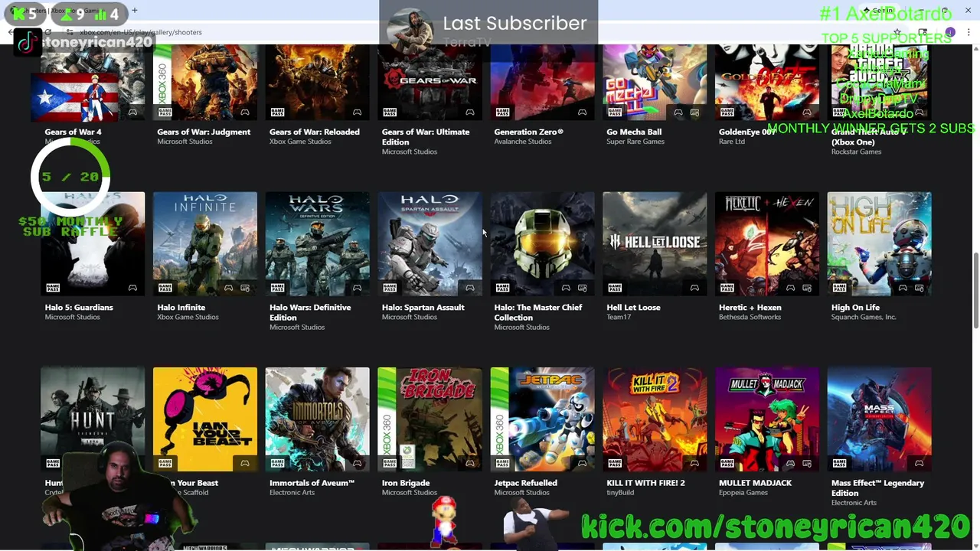Click 'Epopeia Games' publisher text
Screen dimensions: 980x551
click(x=743, y=492)
